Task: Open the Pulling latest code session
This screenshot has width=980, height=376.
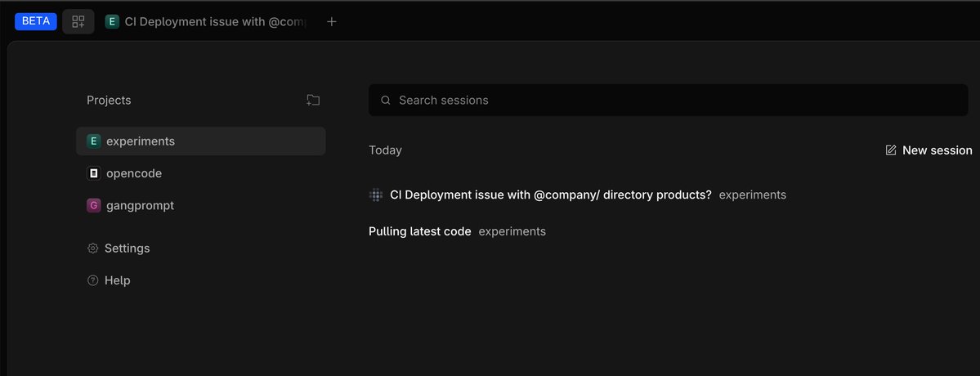Action: [x=420, y=231]
